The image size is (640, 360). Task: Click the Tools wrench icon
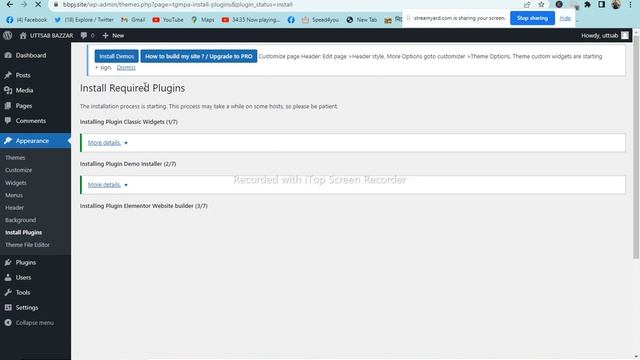coord(8,292)
